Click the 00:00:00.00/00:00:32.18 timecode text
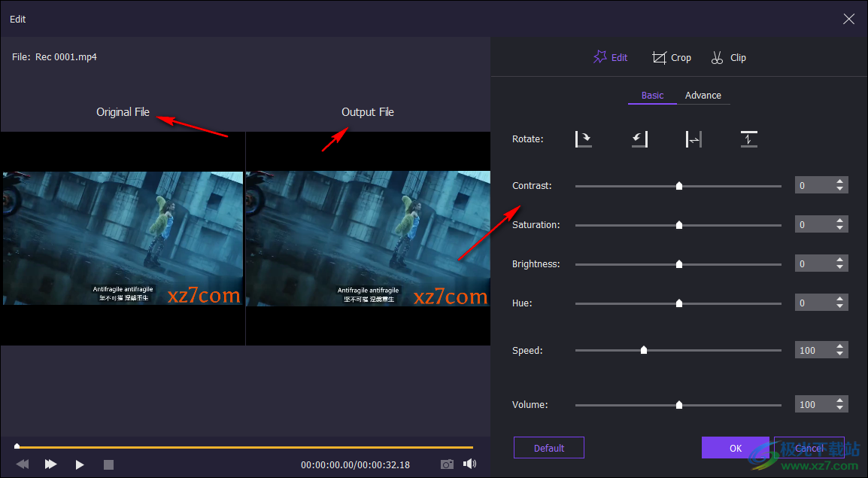 [x=355, y=464]
